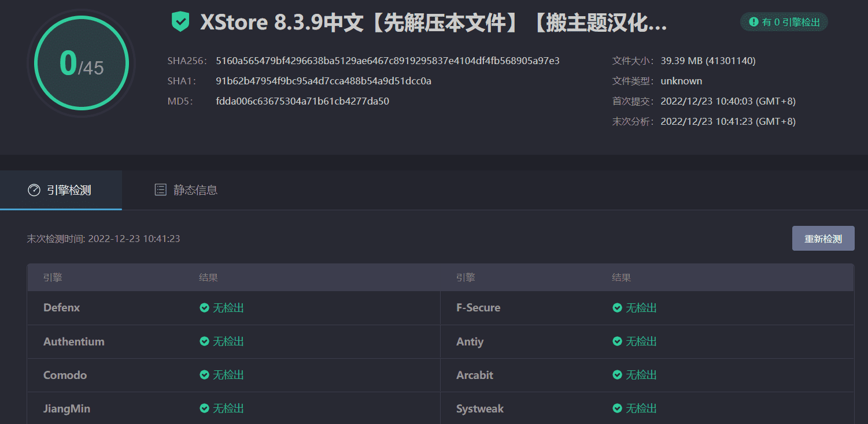Switch to the 引擎检测 tab
This screenshot has height=424, width=868.
(61, 190)
